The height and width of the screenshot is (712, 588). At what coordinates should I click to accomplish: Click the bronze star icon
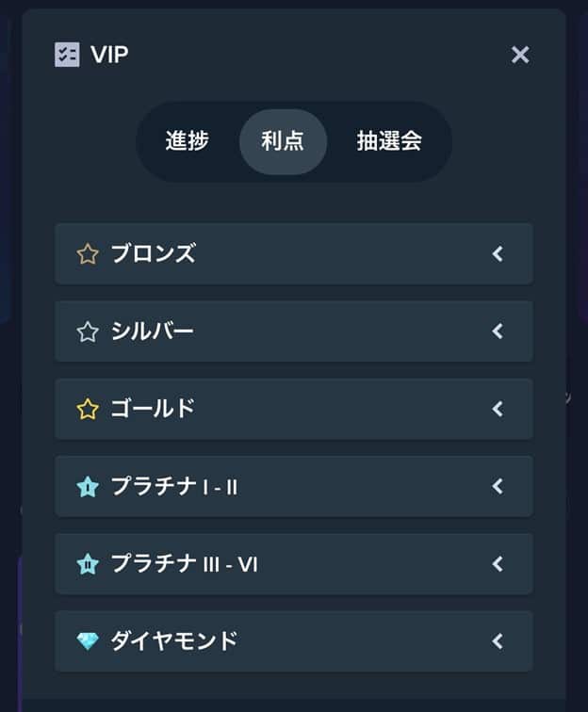[x=88, y=253]
